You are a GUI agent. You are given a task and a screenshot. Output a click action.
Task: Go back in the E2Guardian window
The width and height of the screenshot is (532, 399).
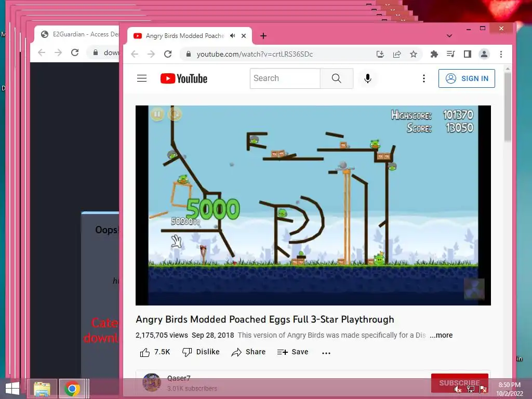coord(42,52)
